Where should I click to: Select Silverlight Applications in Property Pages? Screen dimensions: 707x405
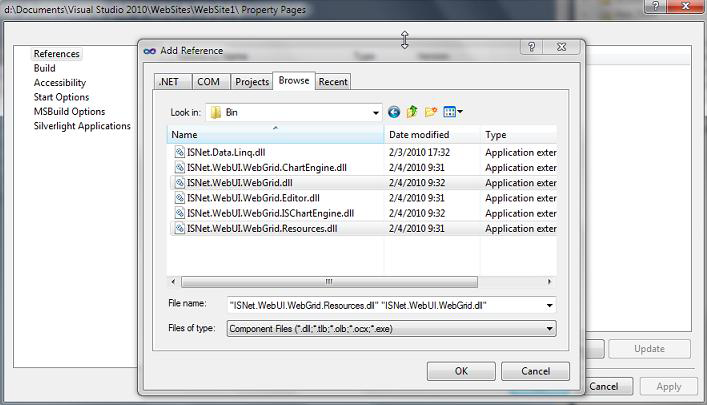click(82, 126)
